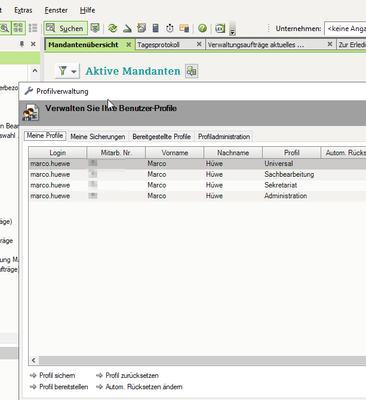Click the magnifier icon at left of toolbar
Screen dimensions: 366x400
(x=4, y=28)
